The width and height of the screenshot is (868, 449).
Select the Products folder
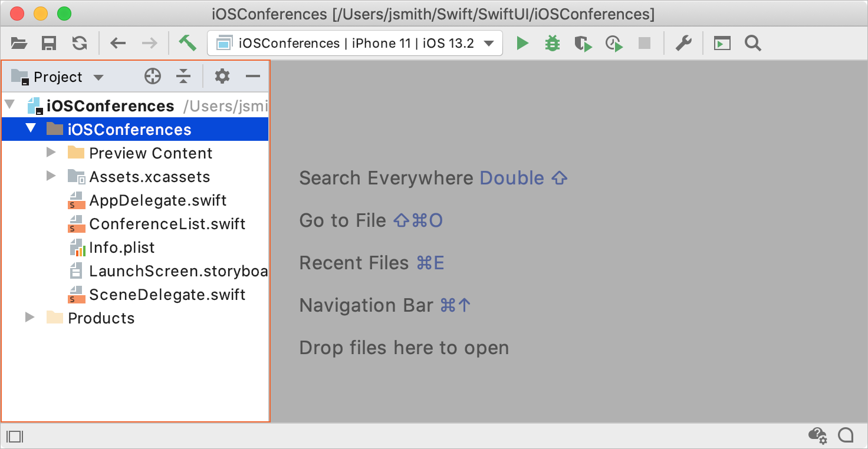coord(135,318)
